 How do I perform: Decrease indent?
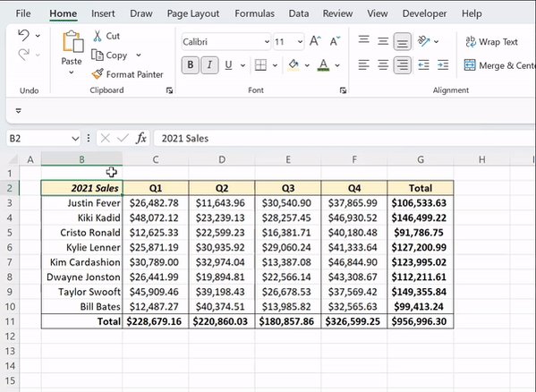point(423,65)
